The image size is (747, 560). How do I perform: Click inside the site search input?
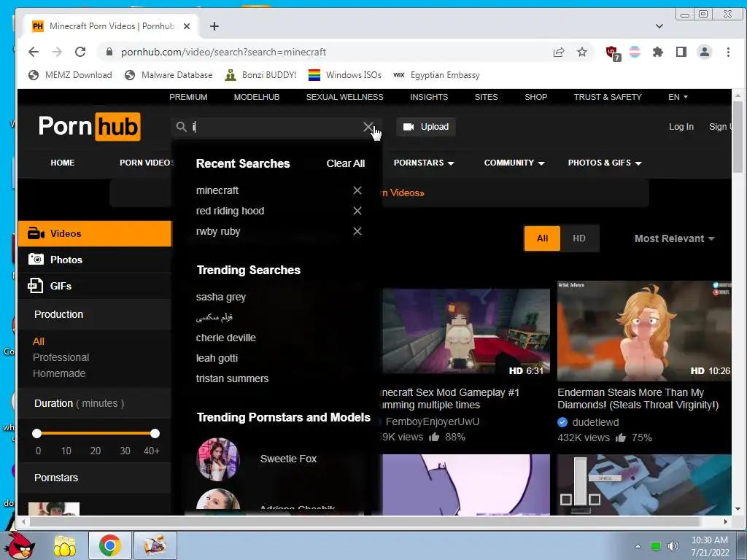point(276,127)
